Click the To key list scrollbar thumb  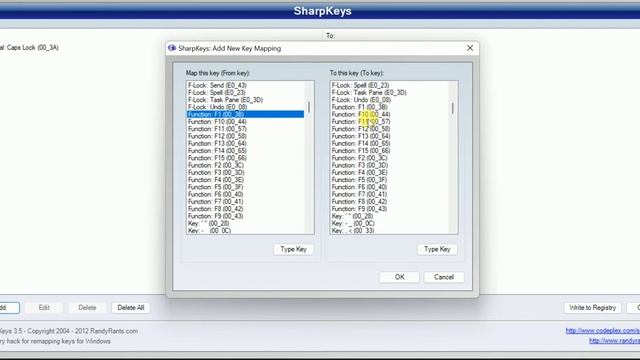point(453,108)
